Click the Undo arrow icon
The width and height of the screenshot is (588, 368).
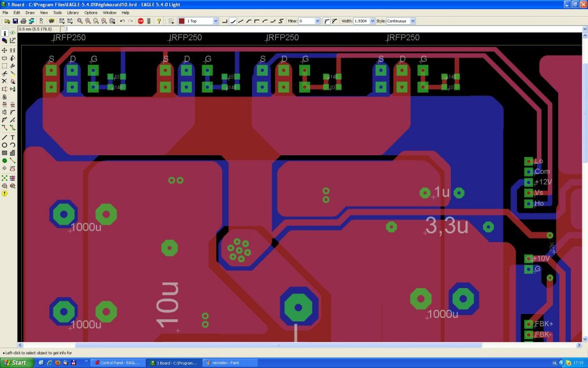tap(122, 21)
